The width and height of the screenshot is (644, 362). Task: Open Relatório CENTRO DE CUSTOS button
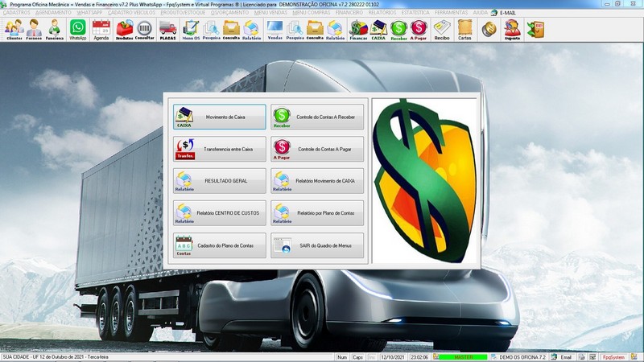[x=219, y=213]
